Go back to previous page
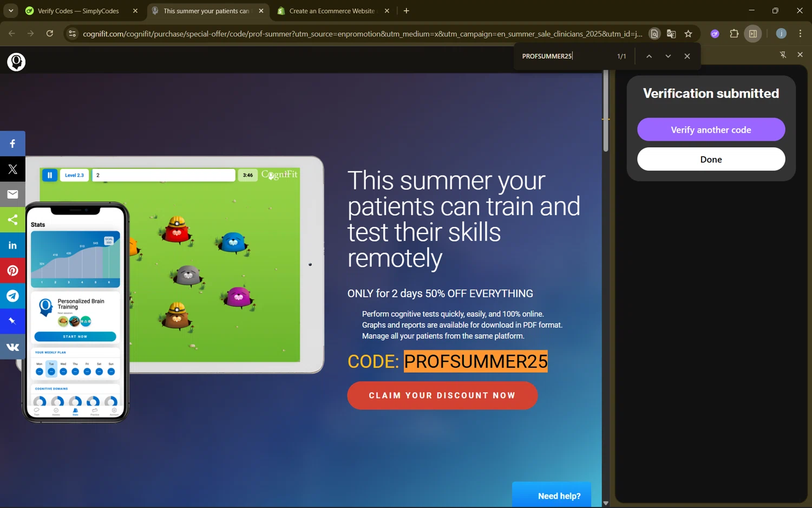 (11, 34)
